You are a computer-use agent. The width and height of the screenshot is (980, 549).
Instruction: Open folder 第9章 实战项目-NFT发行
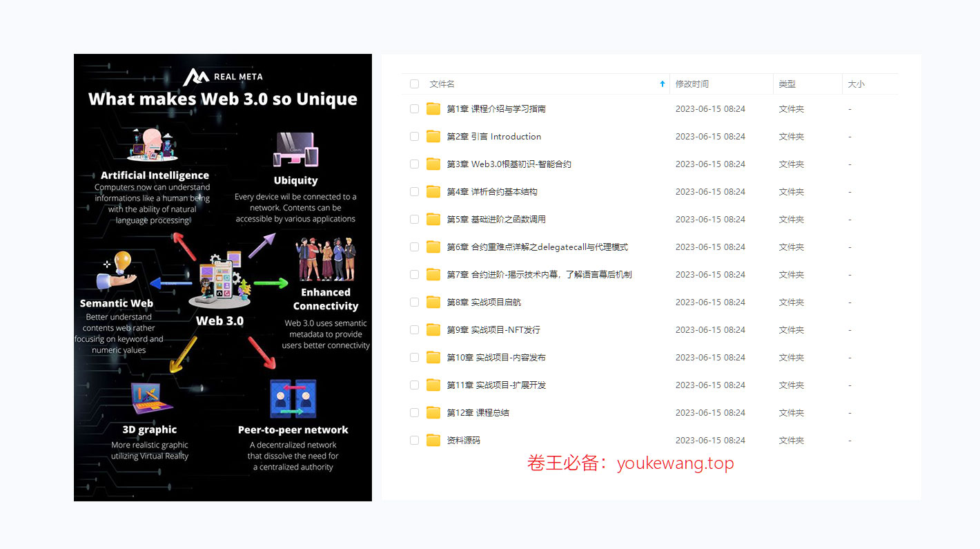[493, 329]
